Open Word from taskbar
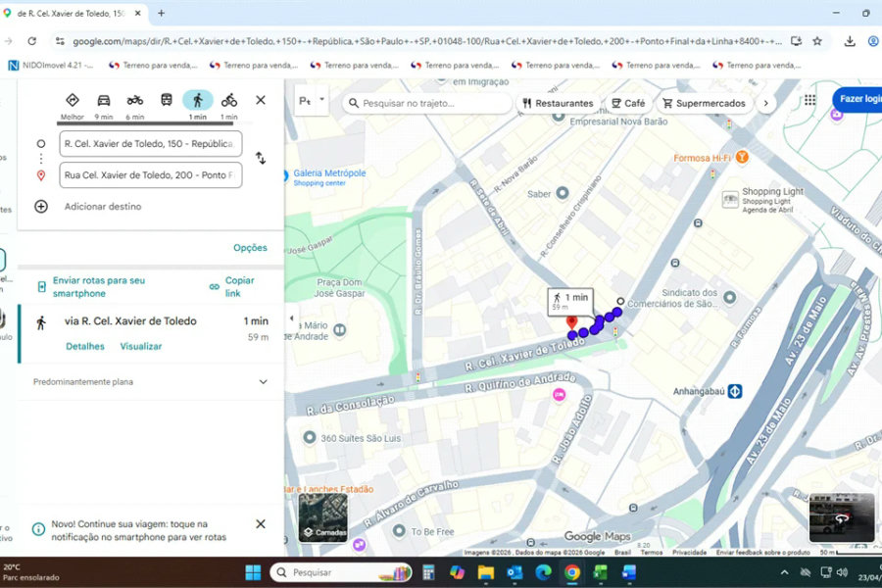The image size is (882, 588). [629, 572]
